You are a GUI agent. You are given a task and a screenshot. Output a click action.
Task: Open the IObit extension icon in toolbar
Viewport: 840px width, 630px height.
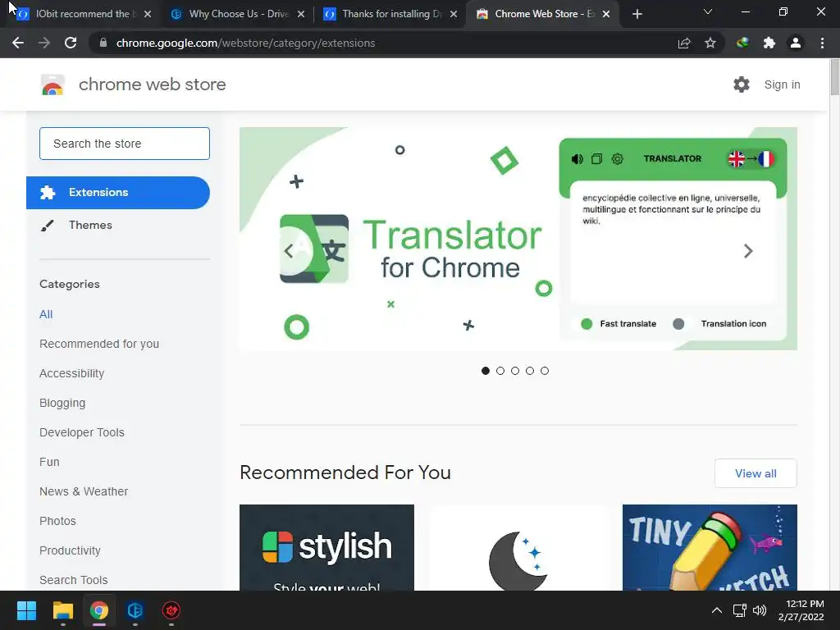click(742, 43)
